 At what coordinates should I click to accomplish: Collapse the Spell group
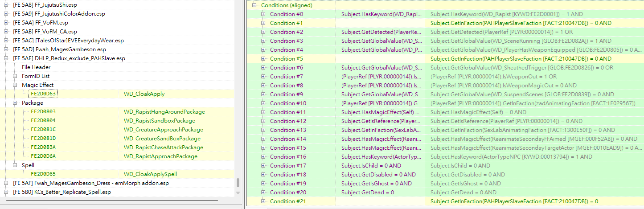coord(15,165)
